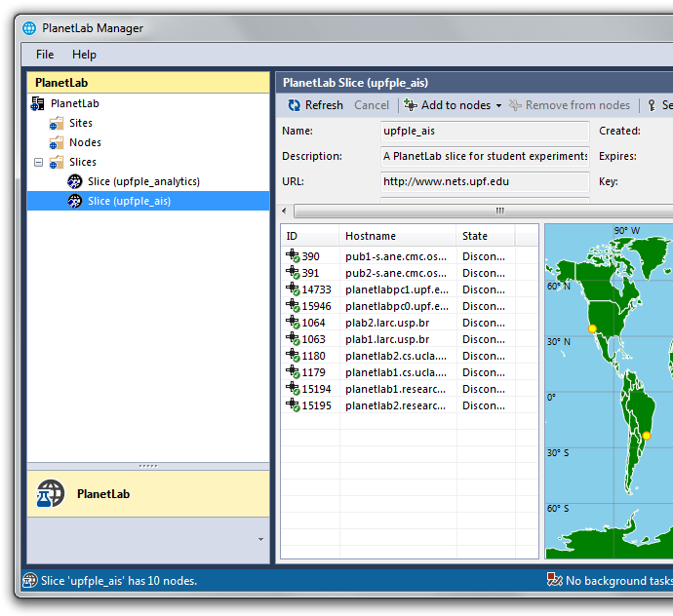The image size is (673, 616).
Task: Click Remove from nodes button
Action: pyautogui.click(x=570, y=105)
